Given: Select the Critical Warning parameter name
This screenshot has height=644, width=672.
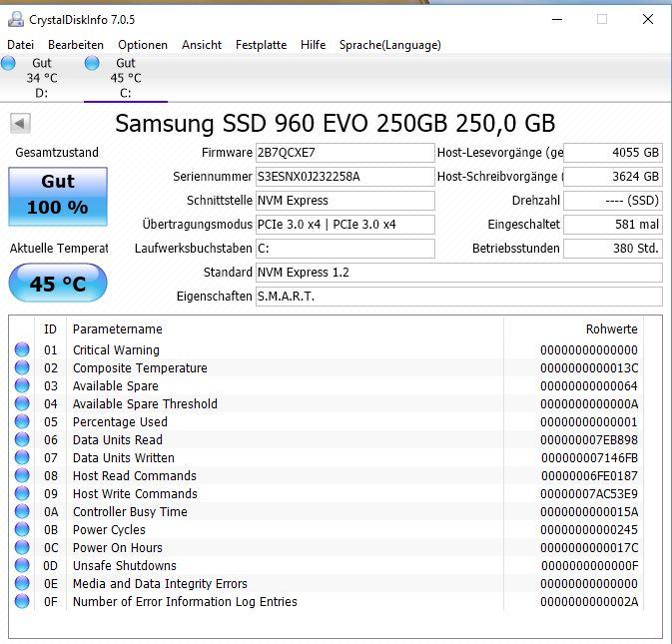Looking at the screenshot, I should tap(116, 350).
